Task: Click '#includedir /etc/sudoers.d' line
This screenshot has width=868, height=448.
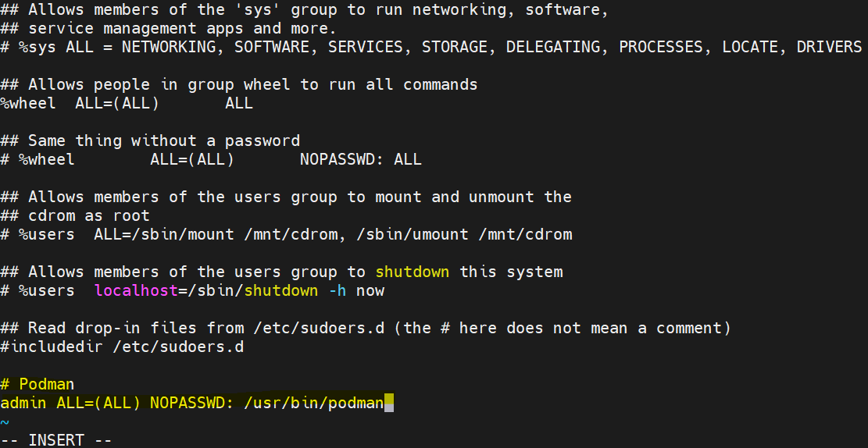Action: click(x=122, y=347)
